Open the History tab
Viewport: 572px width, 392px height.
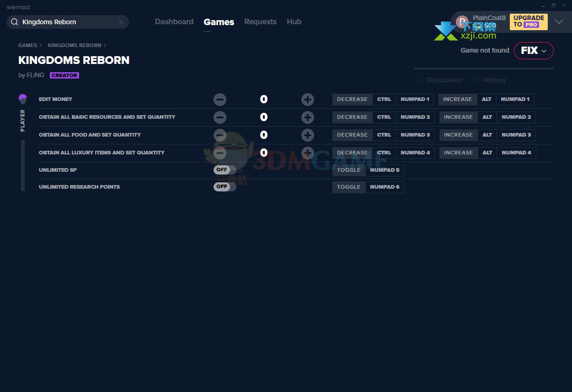489,80
